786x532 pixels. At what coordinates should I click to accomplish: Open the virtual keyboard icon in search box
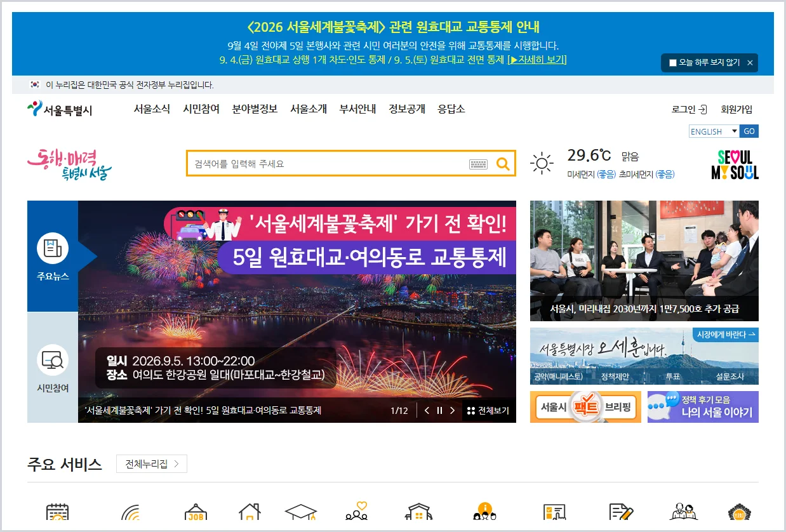tap(478, 164)
